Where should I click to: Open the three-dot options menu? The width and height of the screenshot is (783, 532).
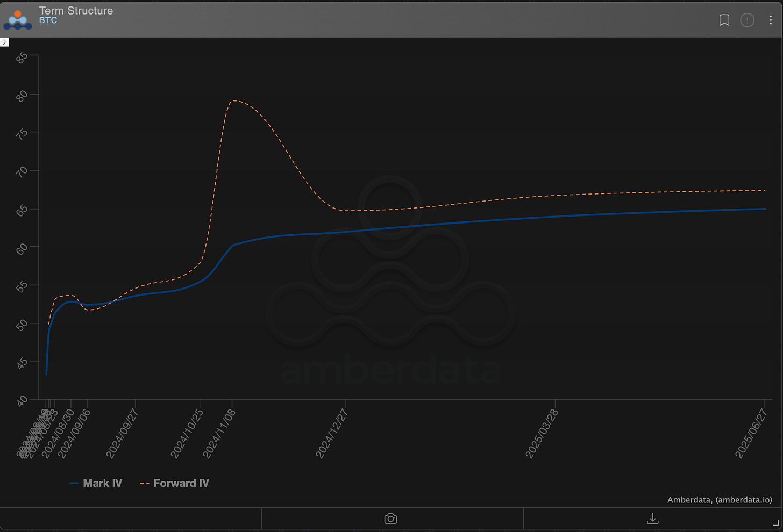771,20
